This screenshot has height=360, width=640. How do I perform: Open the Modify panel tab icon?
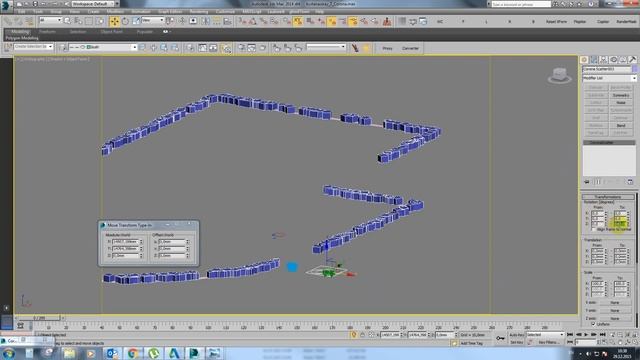click(594, 60)
